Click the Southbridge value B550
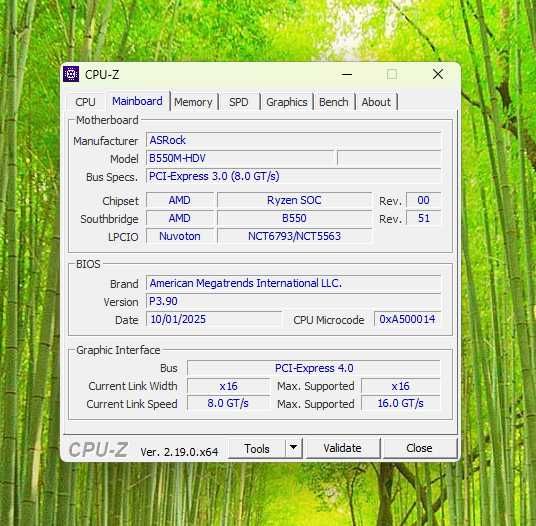Viewport: 536px width, 526px height. [294, 218]
